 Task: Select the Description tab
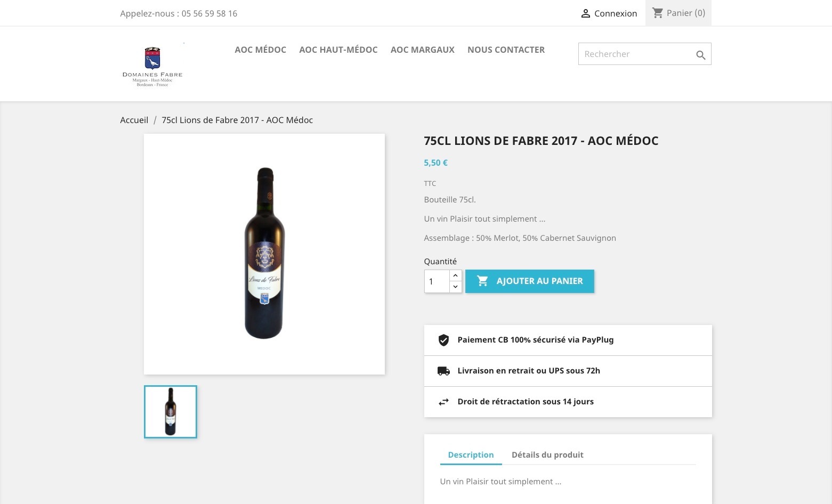(x=471, y=454)
